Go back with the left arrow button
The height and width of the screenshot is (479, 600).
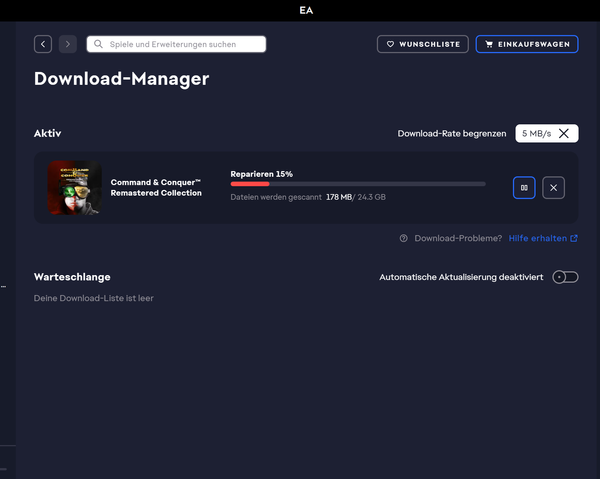click(x=43, y=44)
